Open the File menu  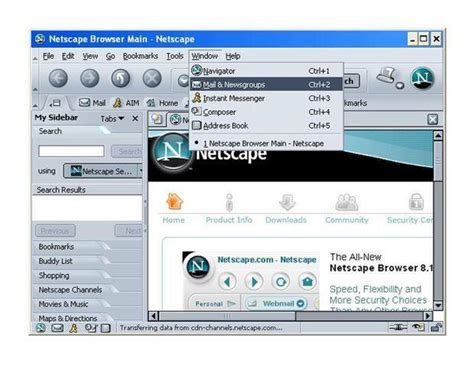[48, 56]
